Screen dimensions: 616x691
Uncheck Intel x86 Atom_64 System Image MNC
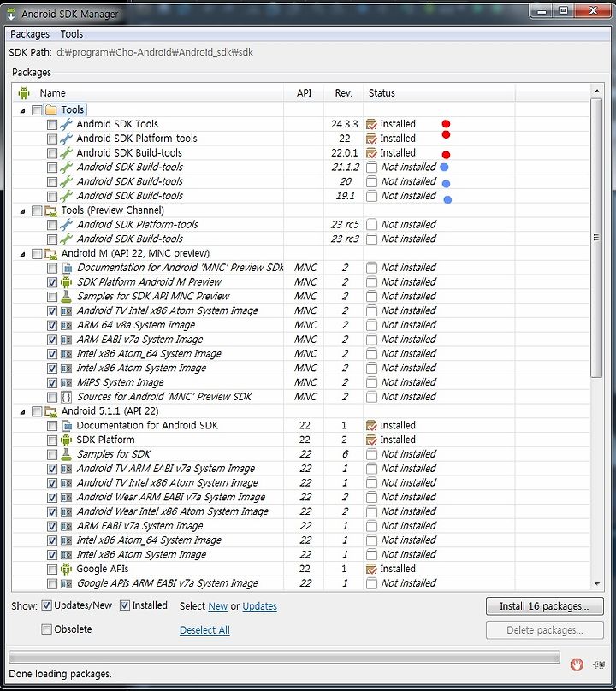[x=52, y=354]
